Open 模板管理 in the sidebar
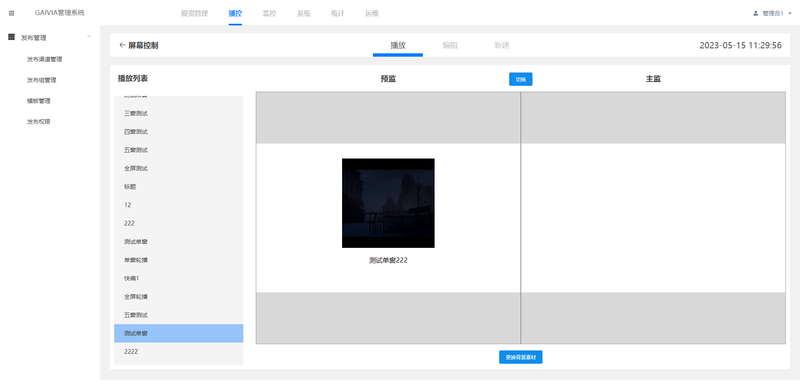The image size is (800, 390). 38,101
